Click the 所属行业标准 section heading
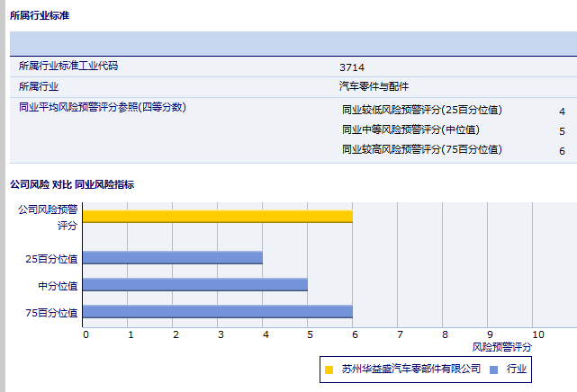This screenshot has height=392, width=577. pos(40,16)
